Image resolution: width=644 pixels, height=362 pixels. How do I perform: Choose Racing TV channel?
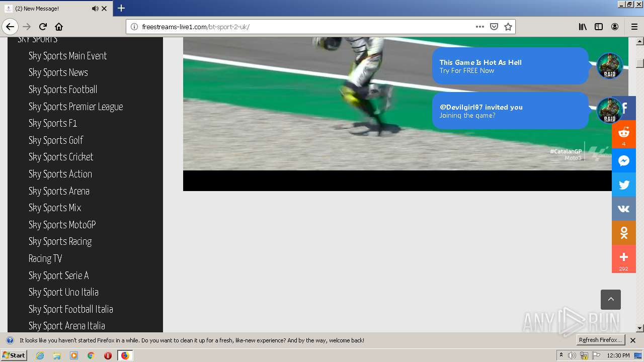point(45,258)
